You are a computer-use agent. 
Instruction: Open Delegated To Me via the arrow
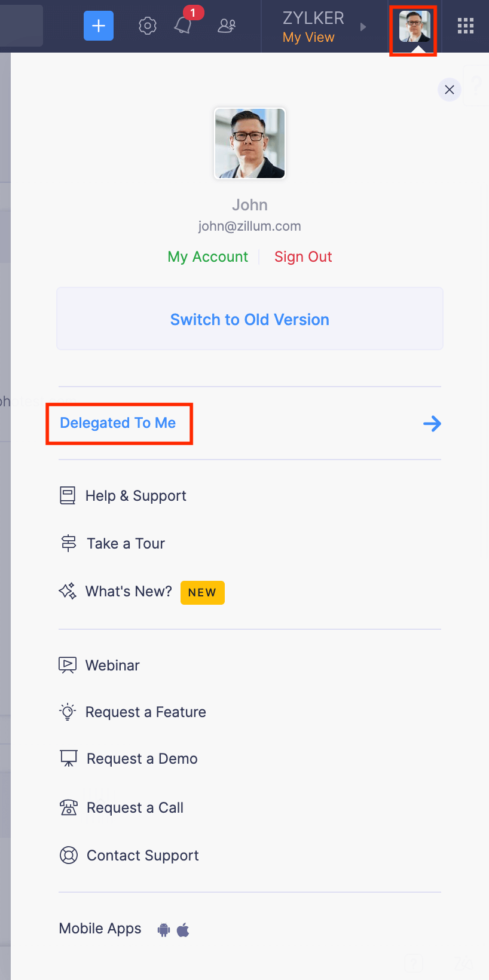click(432, 423)
